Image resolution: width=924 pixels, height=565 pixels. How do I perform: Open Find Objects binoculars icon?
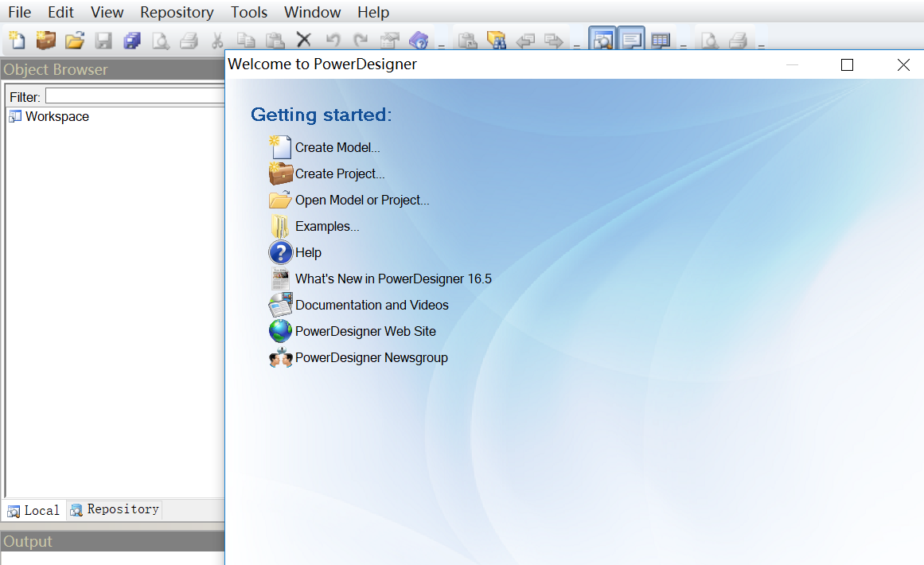496,40
